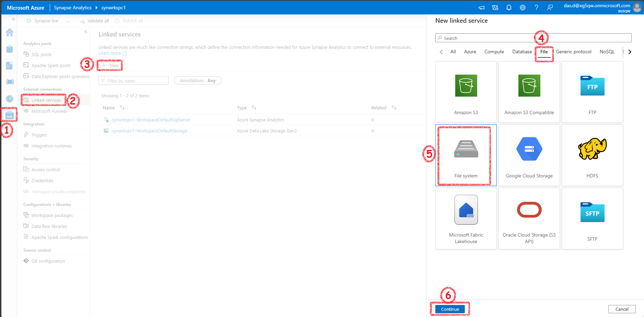Open the Annotations filter dropdown
Viewport: 644px width, 317px height.
pyautogui.click(x=198, y=80)
